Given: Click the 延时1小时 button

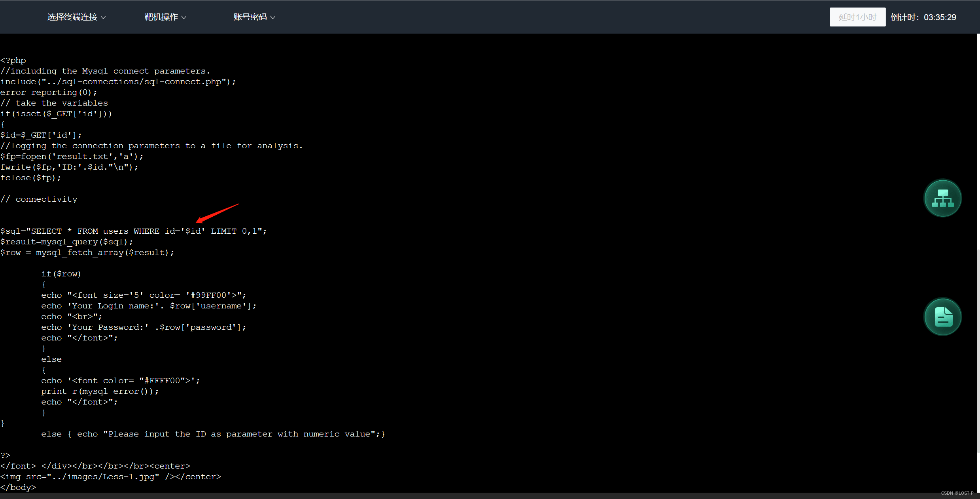Looking at the screenshot, I should pyautogui.click(x=857, y=17).
